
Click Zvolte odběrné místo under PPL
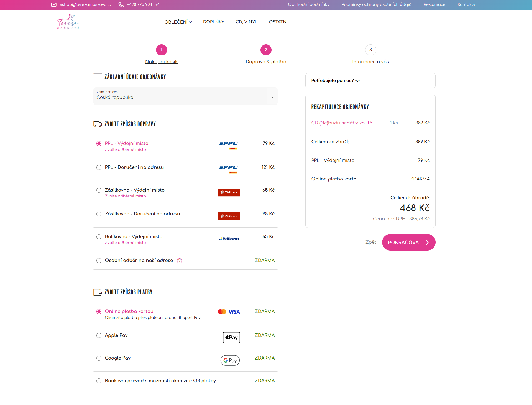(125, 149)
